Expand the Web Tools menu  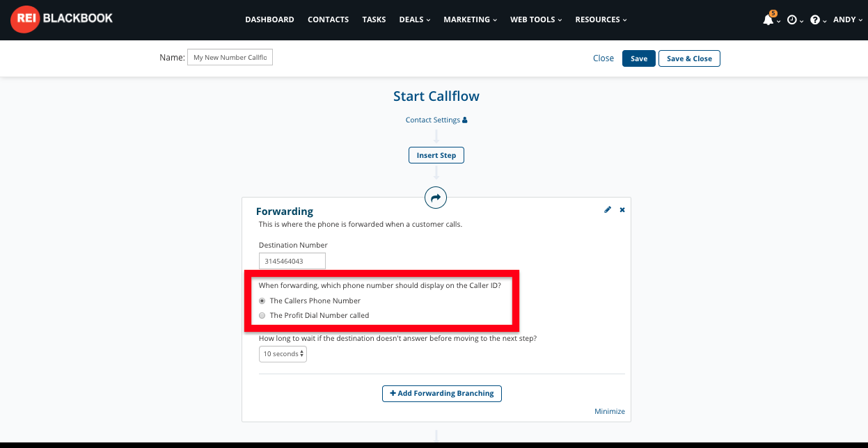536,19
